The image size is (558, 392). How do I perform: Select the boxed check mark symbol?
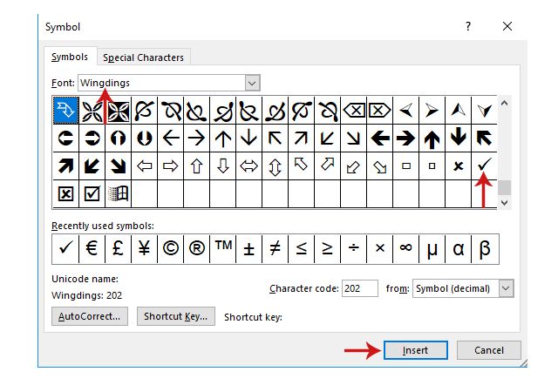pos(92,194)
